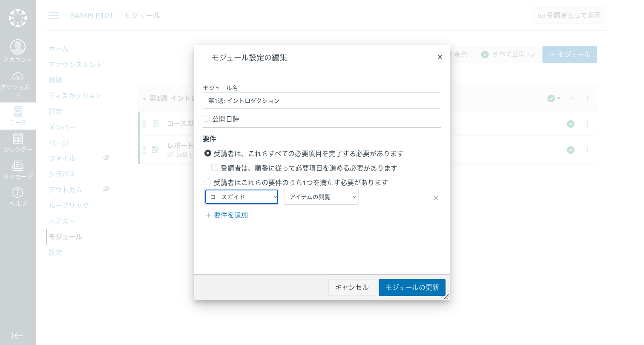This screenshot has height=345, width=644.
Task: Go to シラバス in the course menu
Action: coord(61,174)
